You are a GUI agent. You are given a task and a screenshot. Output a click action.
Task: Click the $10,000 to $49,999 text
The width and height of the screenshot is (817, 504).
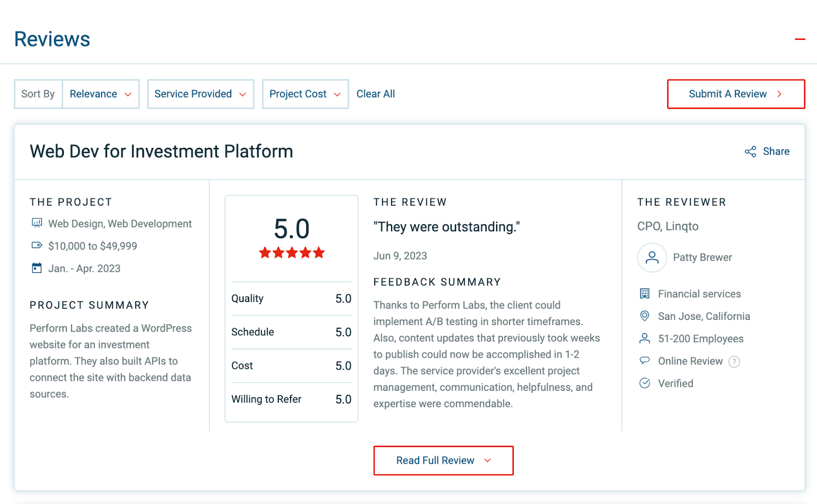(x=93, y=246)
